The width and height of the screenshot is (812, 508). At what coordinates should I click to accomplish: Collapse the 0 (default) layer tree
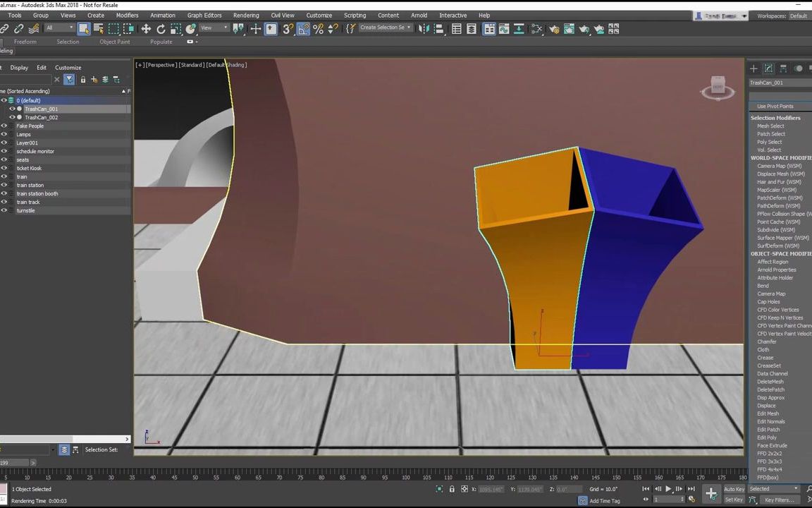(x=11, y=101)
